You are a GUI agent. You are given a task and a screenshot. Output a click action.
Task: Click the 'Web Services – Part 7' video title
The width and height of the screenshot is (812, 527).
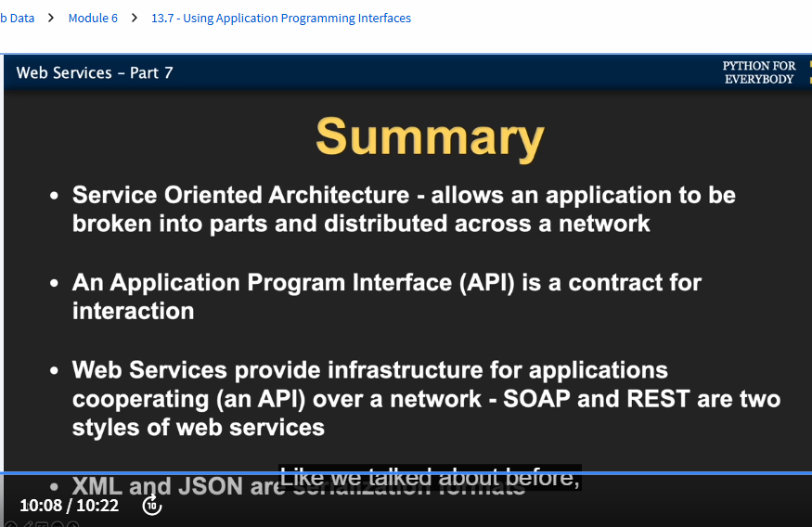point(95,72)
